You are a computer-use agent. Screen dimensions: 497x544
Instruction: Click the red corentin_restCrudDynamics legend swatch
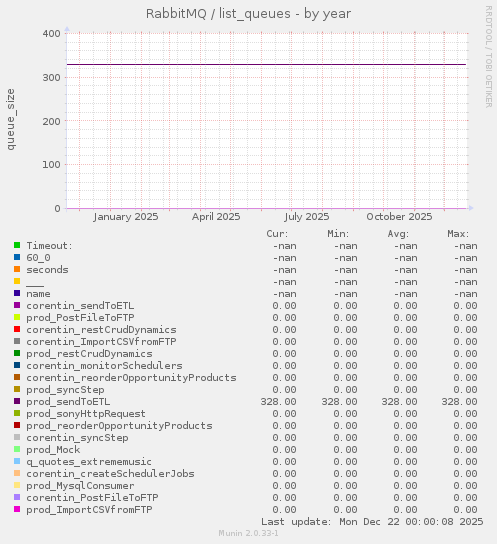[17, 329]
